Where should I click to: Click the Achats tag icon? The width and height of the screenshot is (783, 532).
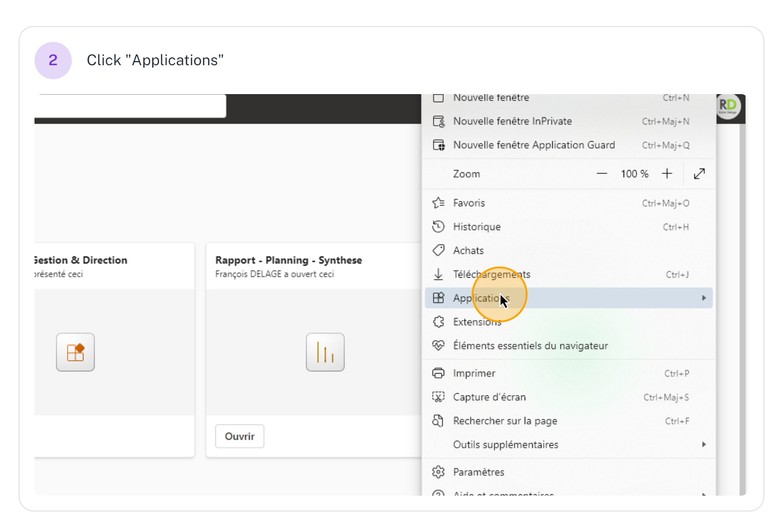click(438, 251)
